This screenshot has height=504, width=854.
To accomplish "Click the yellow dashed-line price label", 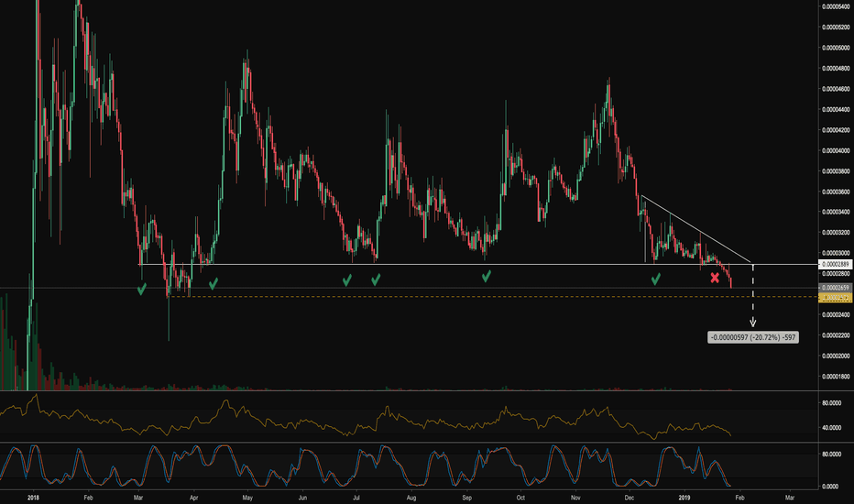I will pyautogui.click(x=836, y=298).
